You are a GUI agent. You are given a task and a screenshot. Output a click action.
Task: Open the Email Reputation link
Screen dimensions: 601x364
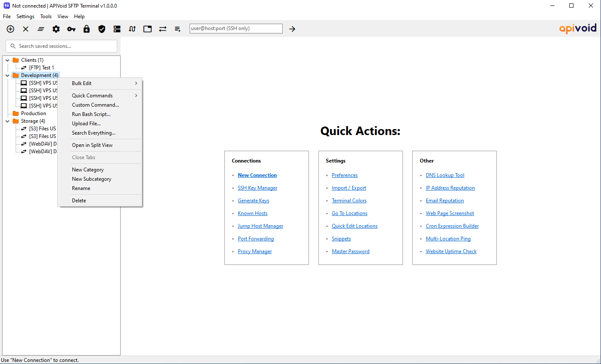(x=445, y=201)
